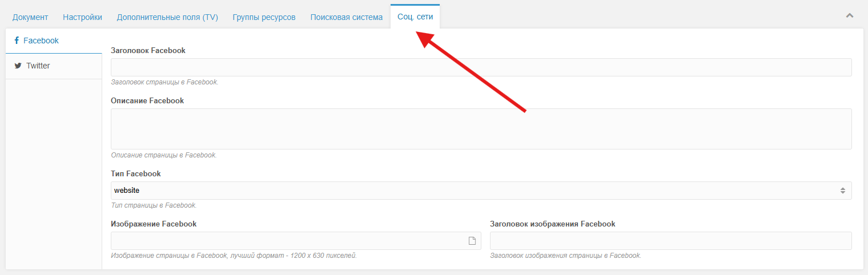
Task: Click the Тип Facebook field label
Action: click(135, 173)
